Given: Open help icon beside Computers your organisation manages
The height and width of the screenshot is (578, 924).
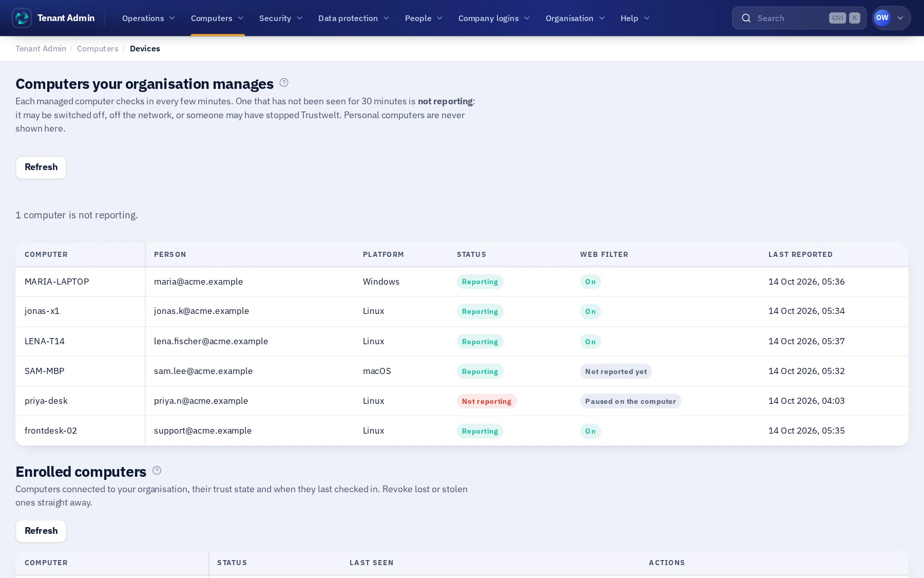Looking at the screenshot, I should pos(284,83).
